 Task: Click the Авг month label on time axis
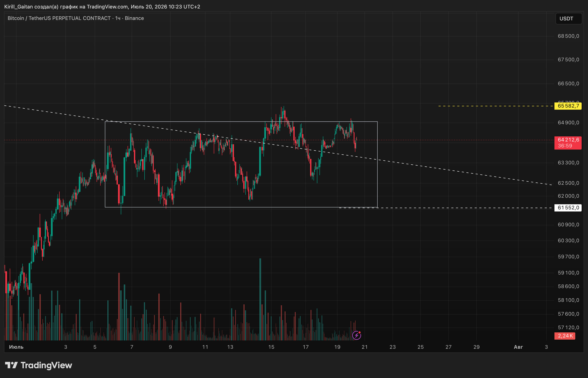pyautogui.click(x=518, y=347)
